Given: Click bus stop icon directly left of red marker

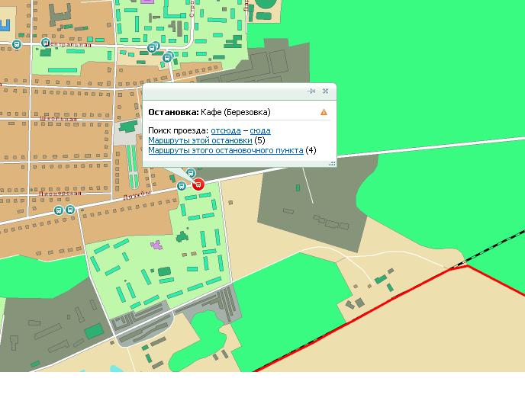Looking at the screenshot, I should click(x=182, y=186).
